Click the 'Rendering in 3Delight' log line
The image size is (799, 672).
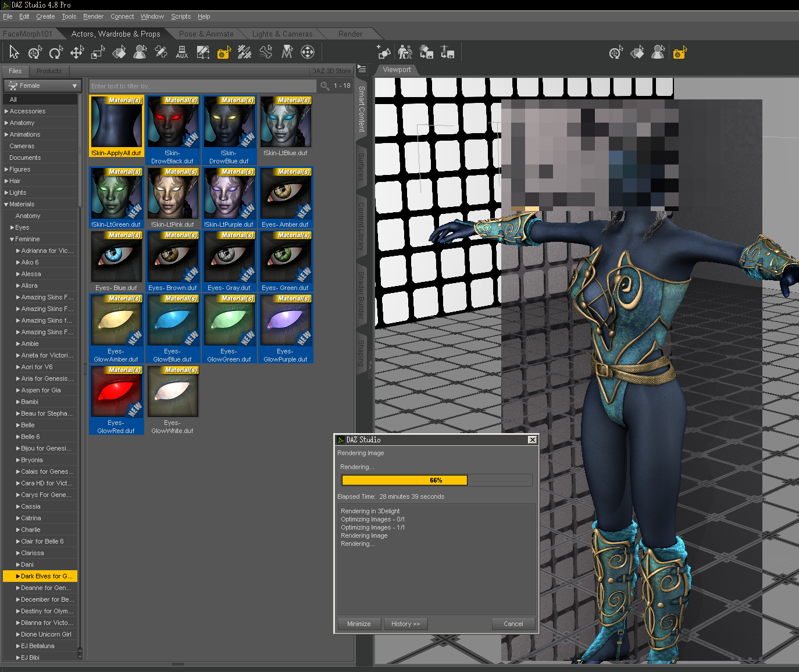[370, 512]
